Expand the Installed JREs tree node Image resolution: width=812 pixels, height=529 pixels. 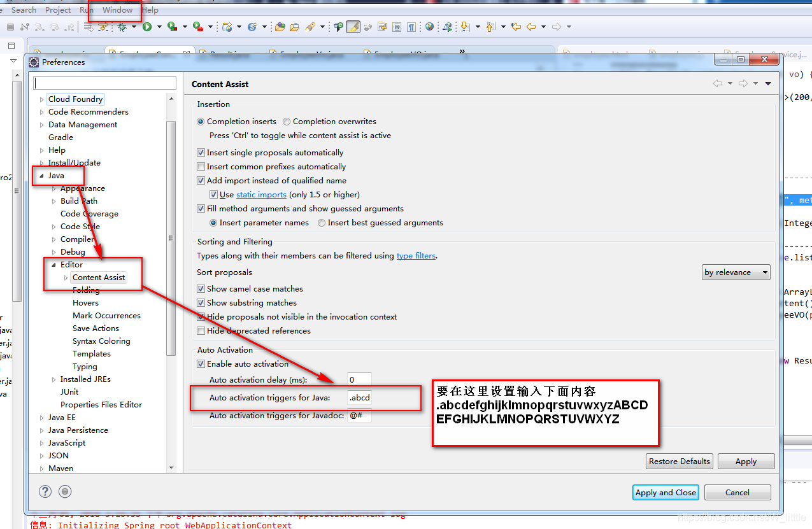pyautogui.click(x=54, y=379)
